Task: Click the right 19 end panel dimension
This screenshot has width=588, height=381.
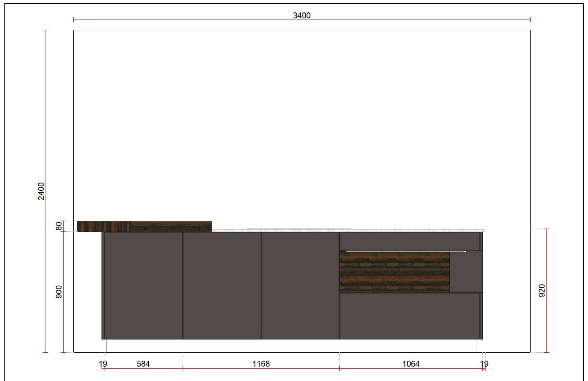Action: pos(484,363)
